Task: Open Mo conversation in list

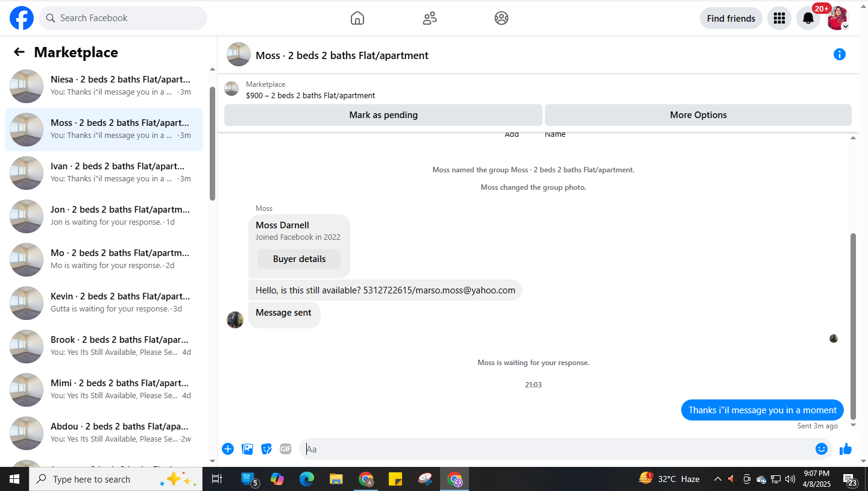Action: tap(104, 260)
